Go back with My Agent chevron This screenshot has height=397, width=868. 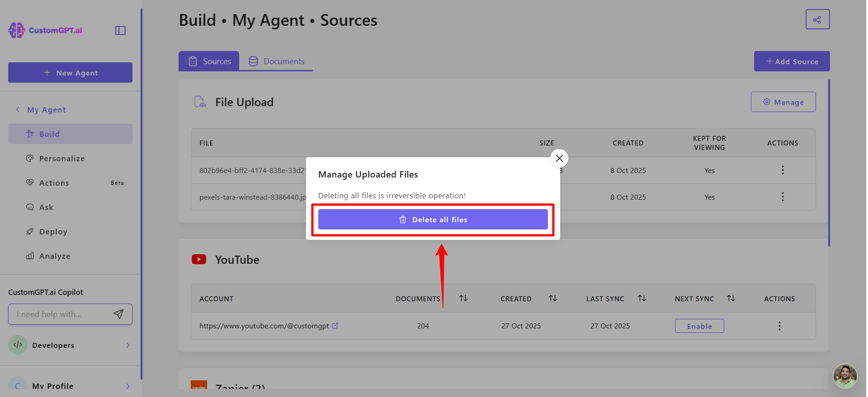pyautogui.click(x=18, y=109)
